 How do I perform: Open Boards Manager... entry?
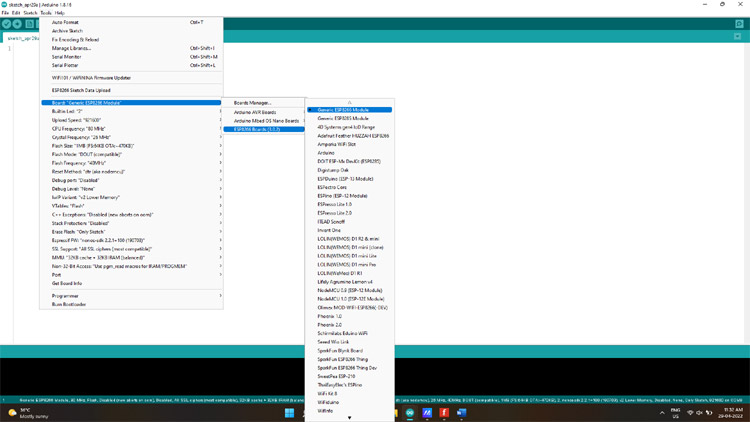[x=264, y=103]
